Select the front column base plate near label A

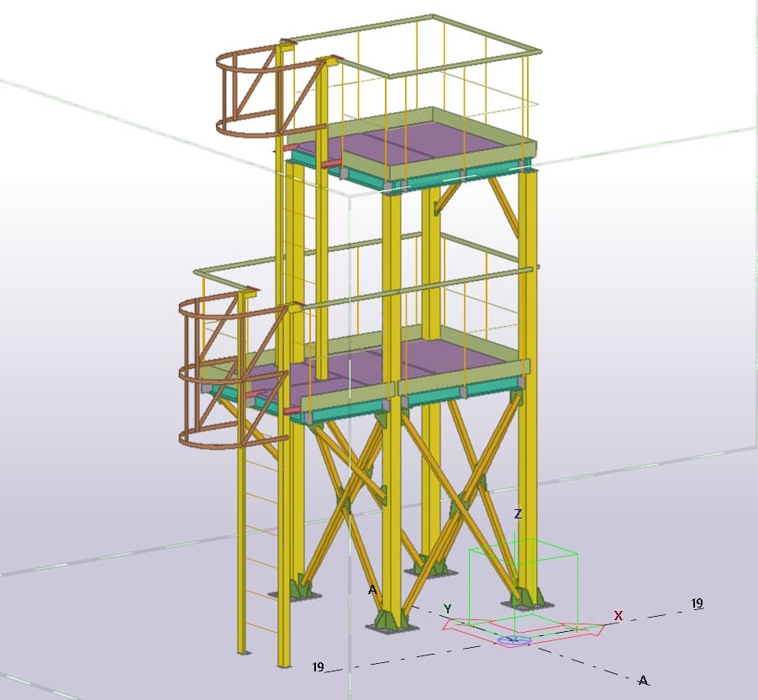[x=392, y=627]
